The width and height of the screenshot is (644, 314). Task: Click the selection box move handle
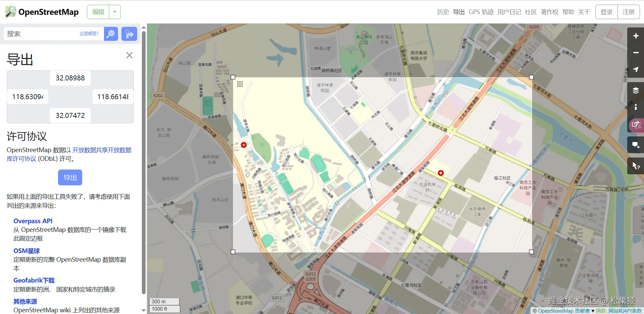pos(240,84)
